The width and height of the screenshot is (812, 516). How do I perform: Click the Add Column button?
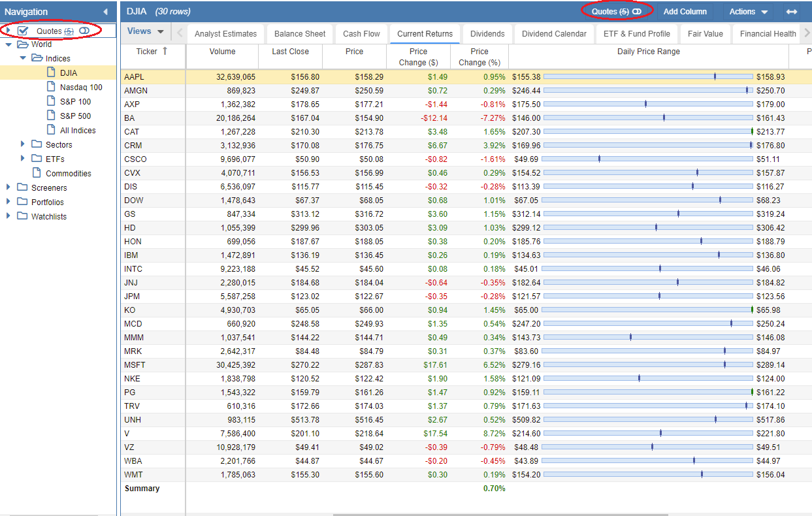(685, 12)
